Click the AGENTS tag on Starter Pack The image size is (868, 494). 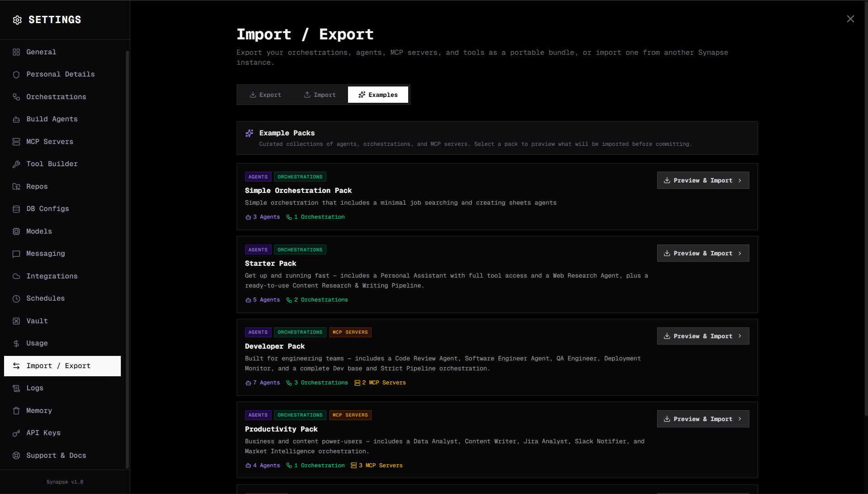[258, 250]
